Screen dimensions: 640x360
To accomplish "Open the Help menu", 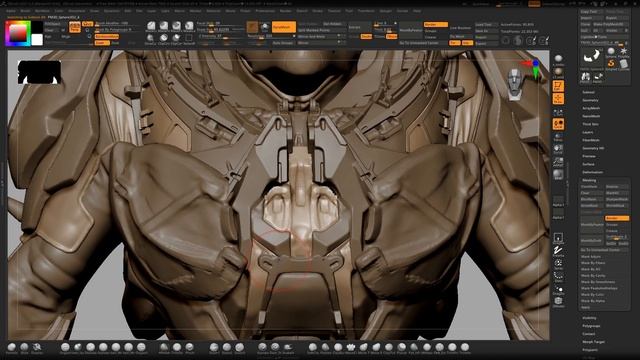I will point(417,11).
